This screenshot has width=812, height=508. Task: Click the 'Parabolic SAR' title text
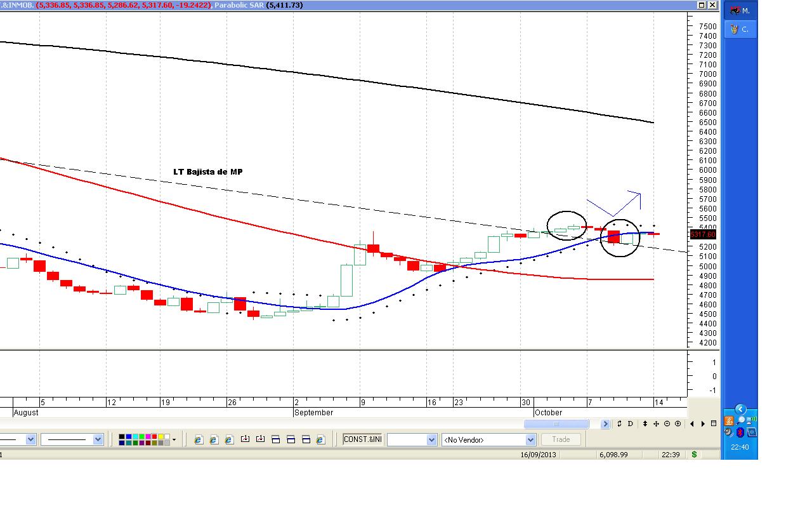click(239, 5)
